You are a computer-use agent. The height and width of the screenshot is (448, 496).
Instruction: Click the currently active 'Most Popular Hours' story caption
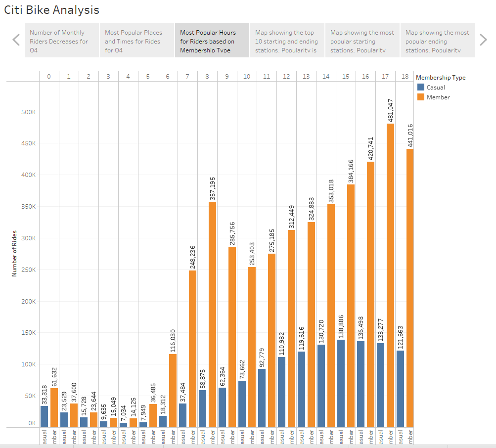212,40
